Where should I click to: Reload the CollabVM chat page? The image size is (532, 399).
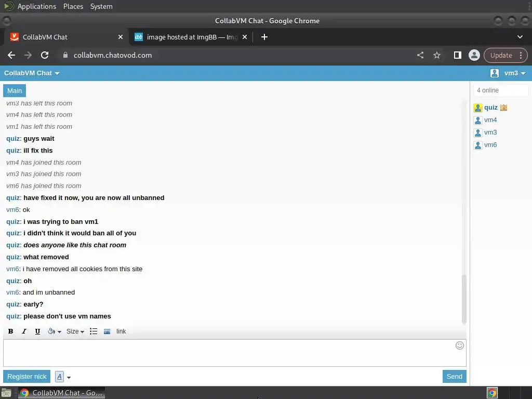(45, 55)
